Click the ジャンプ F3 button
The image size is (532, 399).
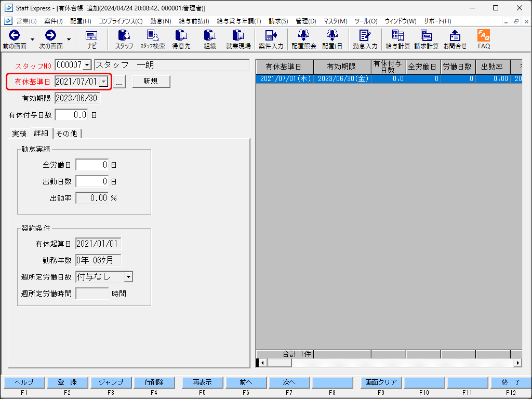(111, 382)
